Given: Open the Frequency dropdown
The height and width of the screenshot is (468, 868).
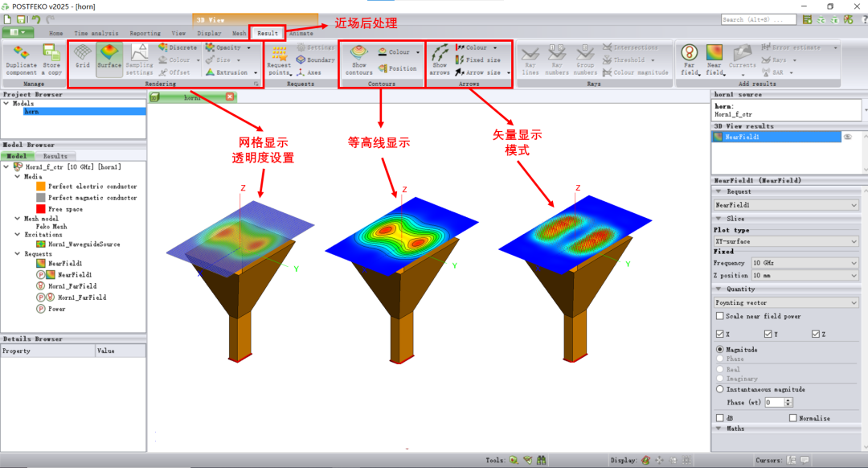Looking at the screenshot, I should tap(805, 263).
